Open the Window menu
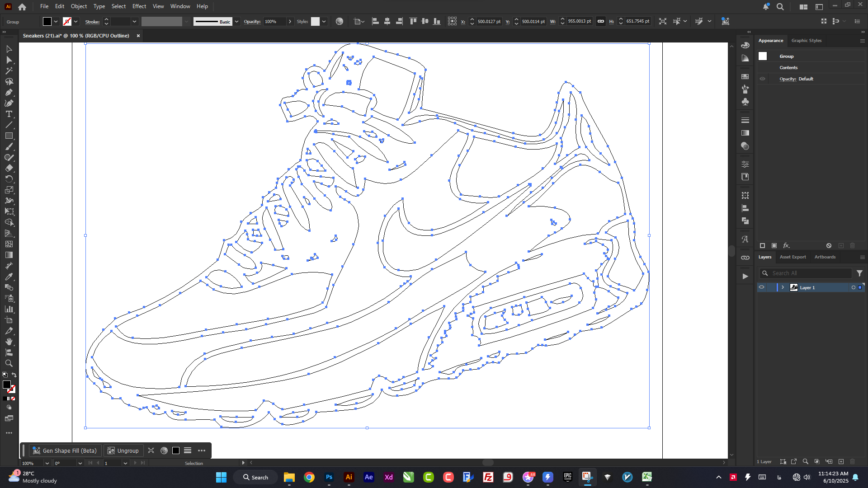The width and height of the screenshot is (868, 488). click(180, 6)
